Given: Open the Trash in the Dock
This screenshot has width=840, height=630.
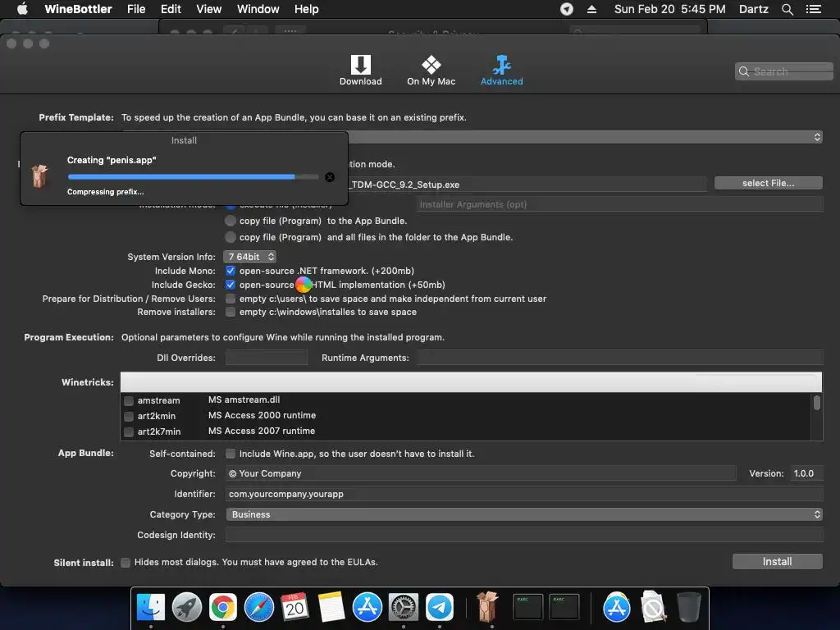Looking at the screenshot, I should 688,607.
